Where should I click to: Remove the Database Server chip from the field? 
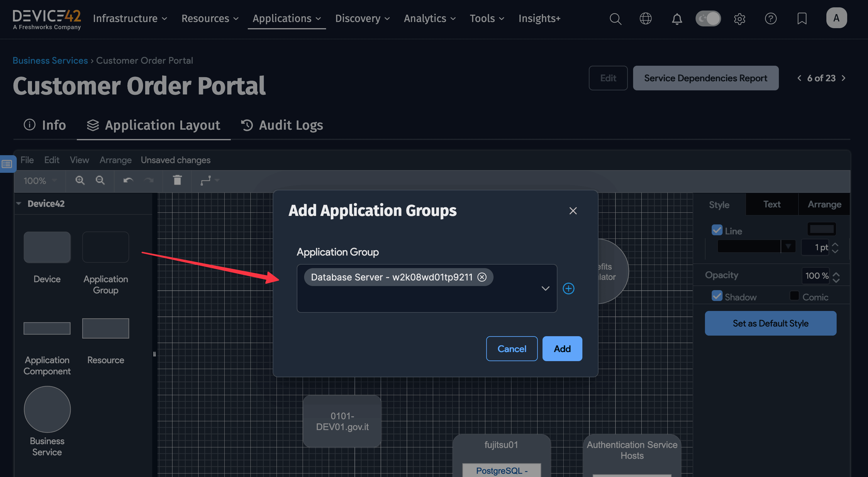(x=482, y=277)
